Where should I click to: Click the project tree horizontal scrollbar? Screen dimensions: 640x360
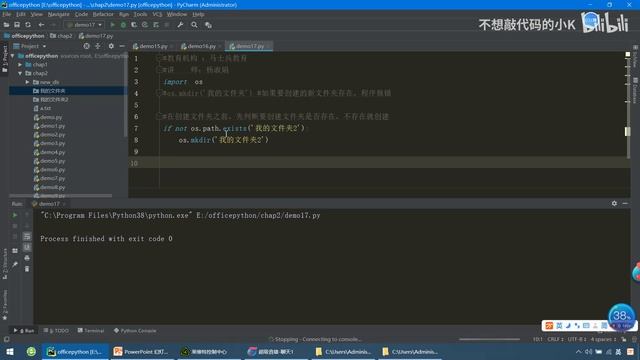pyautogui.click(x=60, y=196)
